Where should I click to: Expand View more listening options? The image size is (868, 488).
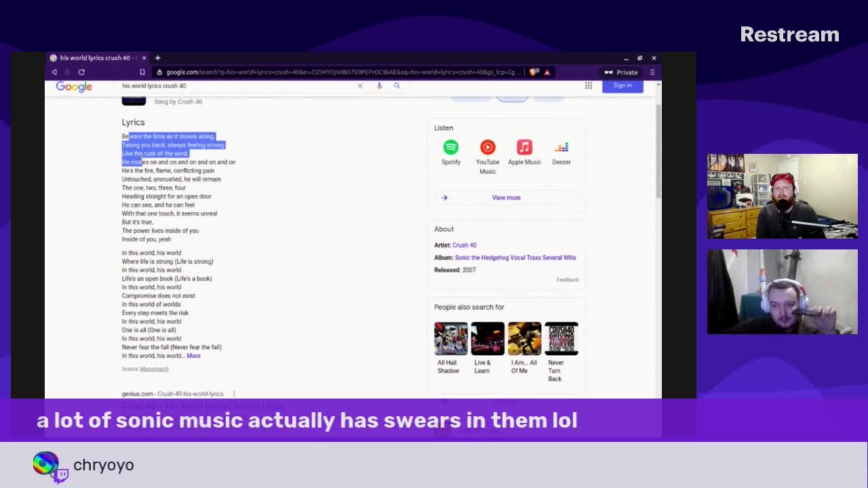(506, 197)
